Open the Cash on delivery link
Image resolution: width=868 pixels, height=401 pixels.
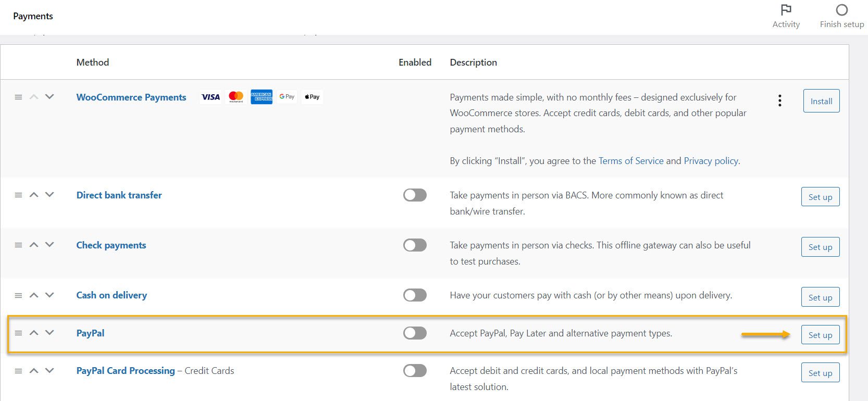pos(111,295)
